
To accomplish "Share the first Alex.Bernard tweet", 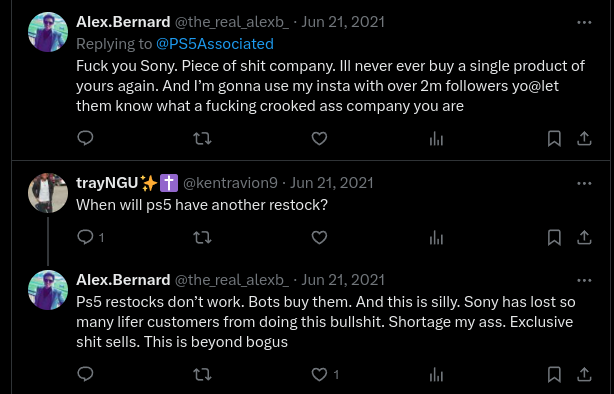I will 584,138.
